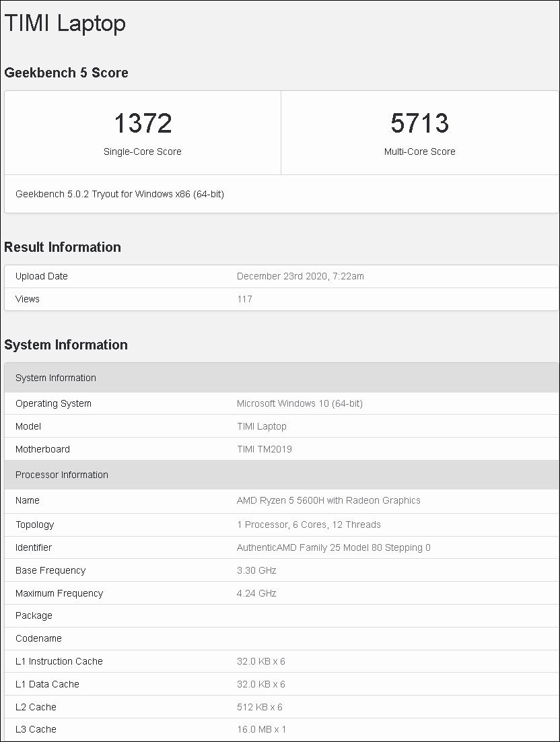
Task: Click the Identifier label
Action: 34,547
